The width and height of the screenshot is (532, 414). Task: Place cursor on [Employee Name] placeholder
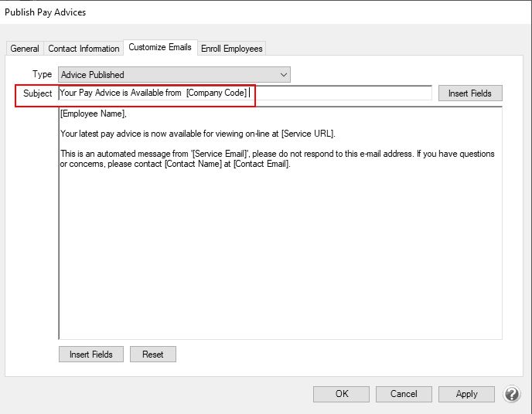(x=92, y=114)
